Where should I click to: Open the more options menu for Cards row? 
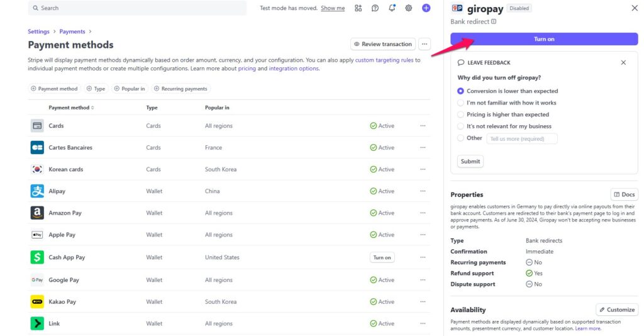pyautogui.click(x=423, y=126)
